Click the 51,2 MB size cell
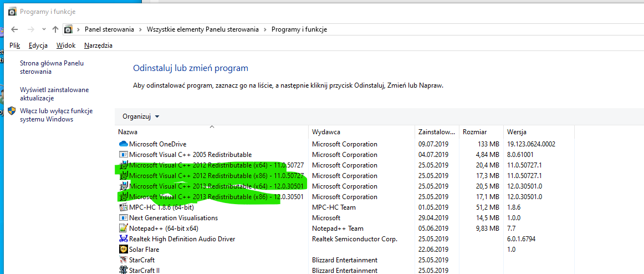Viewport: 644px width, 274px height. coord(488,207)
